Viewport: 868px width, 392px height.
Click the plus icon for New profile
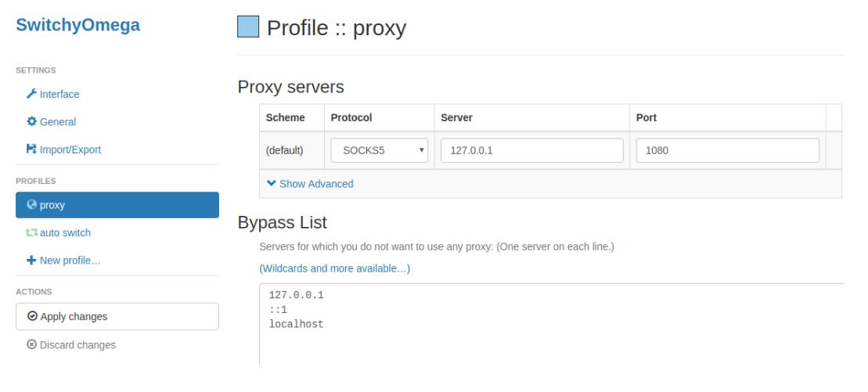32,261
